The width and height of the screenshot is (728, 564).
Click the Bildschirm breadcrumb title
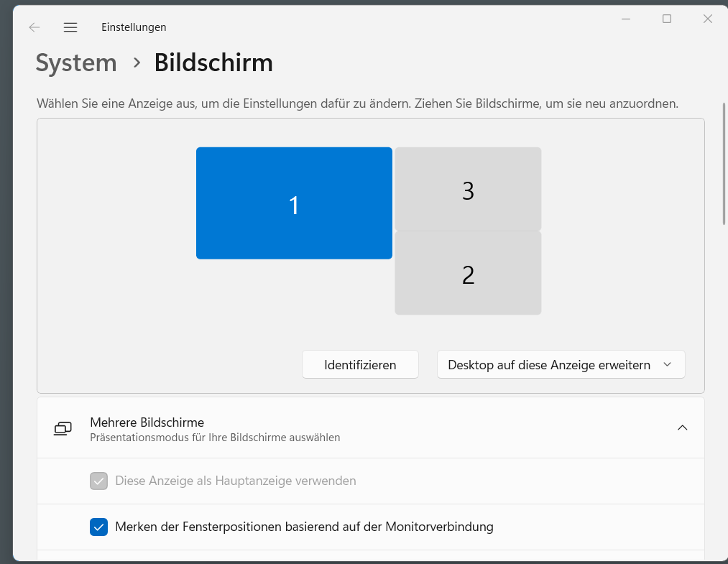point(213,63)
